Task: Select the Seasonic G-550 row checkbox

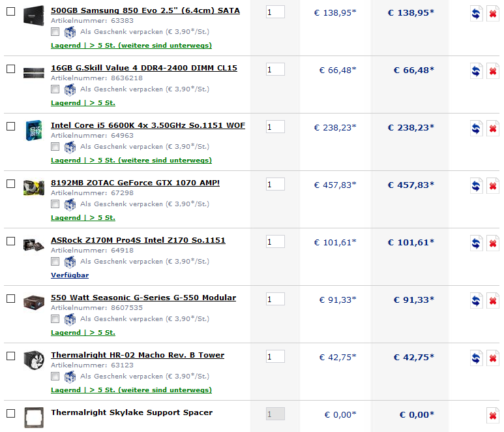Action: coord(11,298)
